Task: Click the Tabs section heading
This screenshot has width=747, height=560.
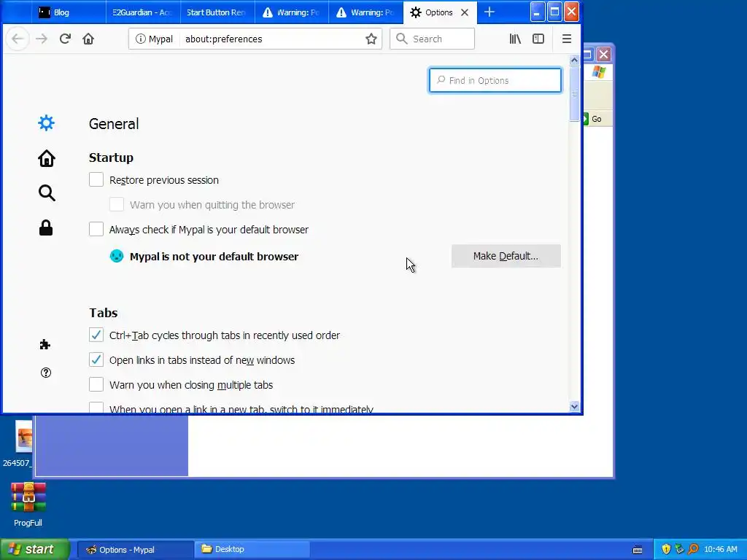Action: 104,313
